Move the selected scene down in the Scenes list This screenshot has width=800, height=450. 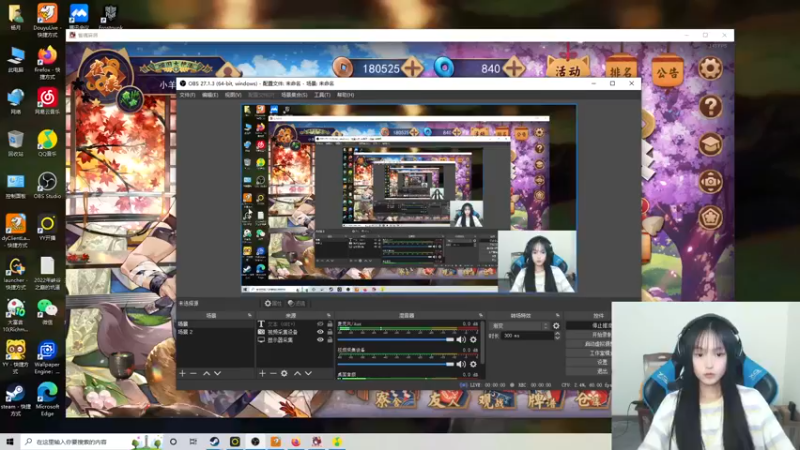pos(218,373)
